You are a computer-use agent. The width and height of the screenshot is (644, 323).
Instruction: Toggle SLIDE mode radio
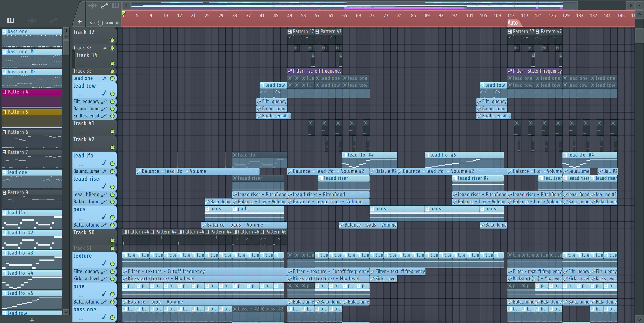pyautogui.click(x=117, y=23)
